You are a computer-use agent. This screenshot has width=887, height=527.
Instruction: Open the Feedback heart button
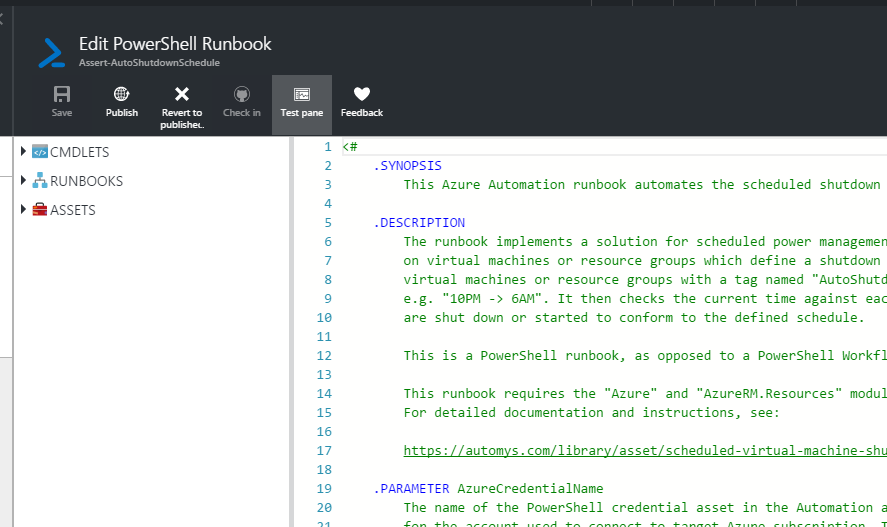pyautogui.click(x=361, y=104)
